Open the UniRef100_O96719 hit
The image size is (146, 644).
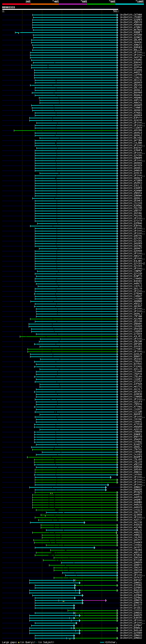(131, 512)
